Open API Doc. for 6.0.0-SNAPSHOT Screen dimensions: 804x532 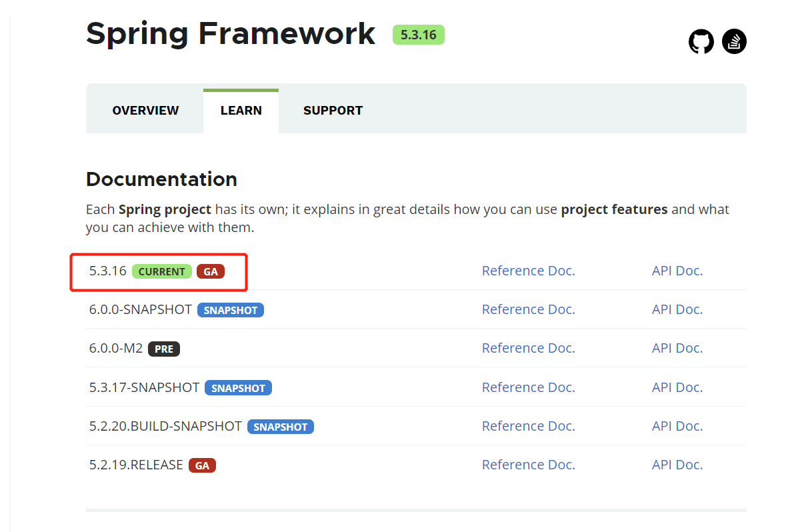pyautogui.click(x=677, y=309)
